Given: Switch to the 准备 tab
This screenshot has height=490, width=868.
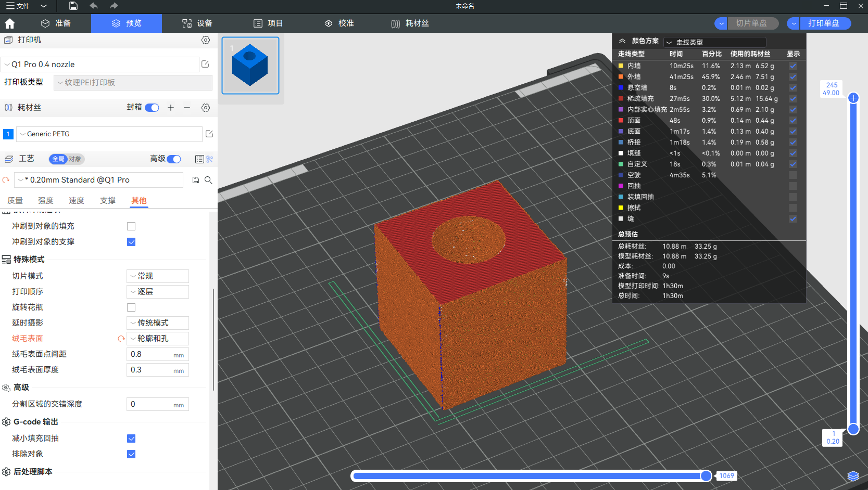Looking at the screenshot, I should [x=56, y=23].
